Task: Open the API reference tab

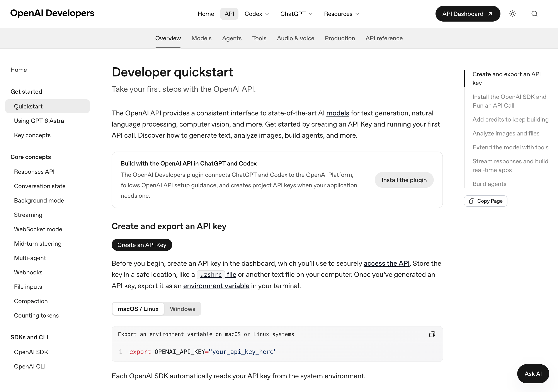Action: click(x=384, y=38)
